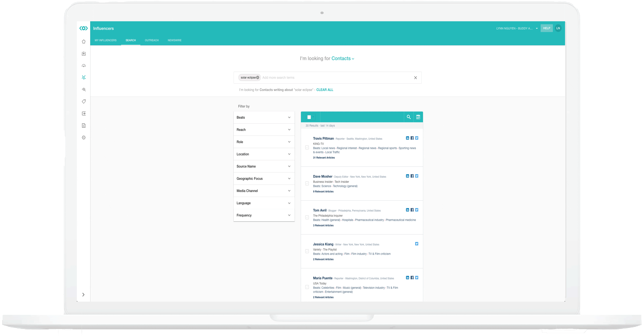
Task: Check the Tom Avril row checkbox
Action: coord(307,217)
